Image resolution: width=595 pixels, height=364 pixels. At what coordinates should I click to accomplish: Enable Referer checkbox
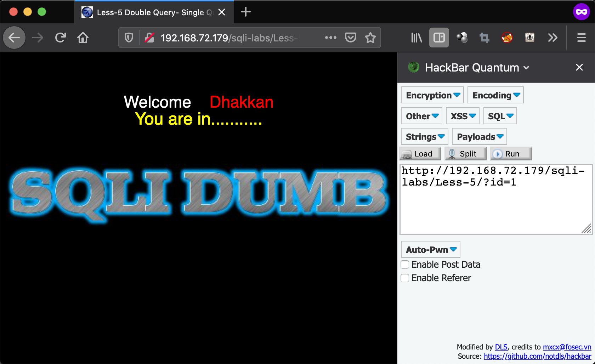point(405,278)
